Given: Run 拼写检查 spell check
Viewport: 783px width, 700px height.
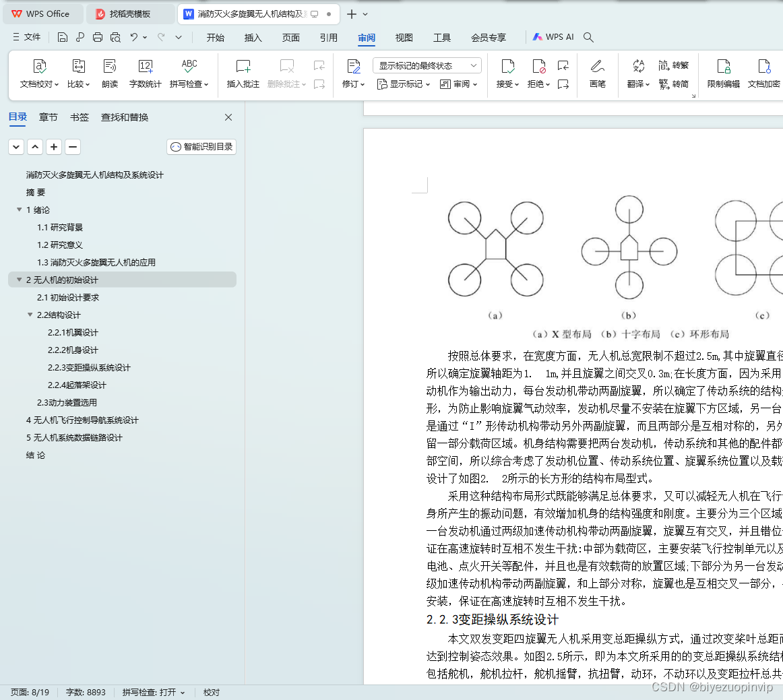Looking at the screenshot, I should (189, 73).
